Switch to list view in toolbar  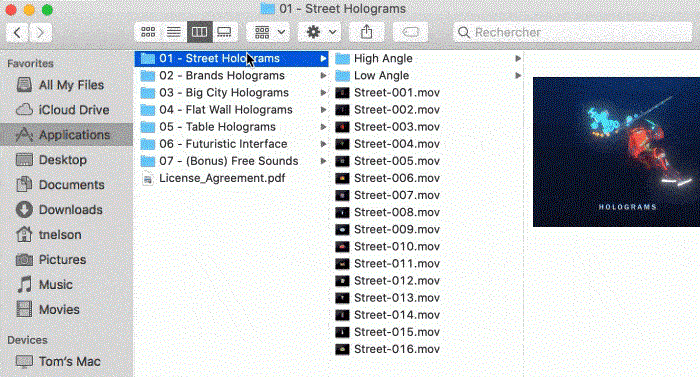(174, 32)
